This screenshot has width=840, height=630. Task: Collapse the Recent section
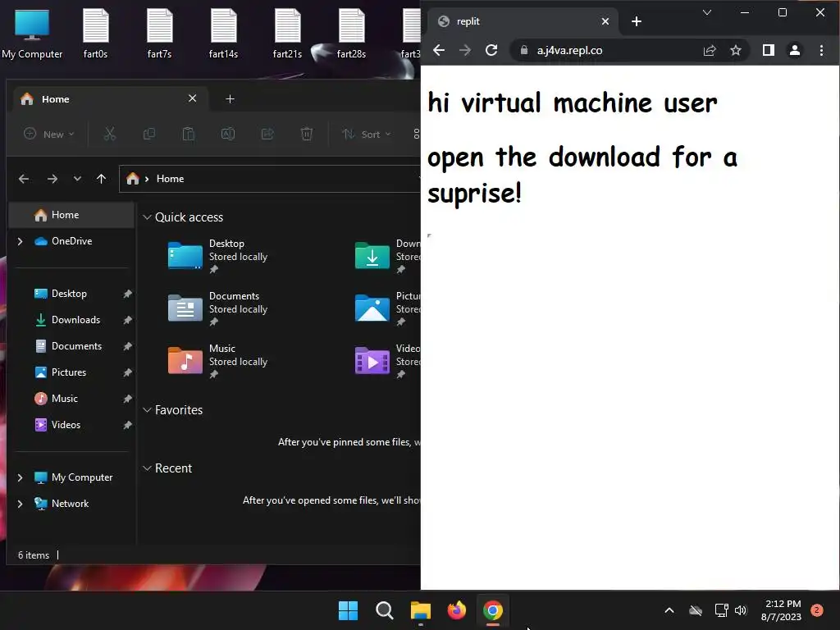(x=147, y=468)
